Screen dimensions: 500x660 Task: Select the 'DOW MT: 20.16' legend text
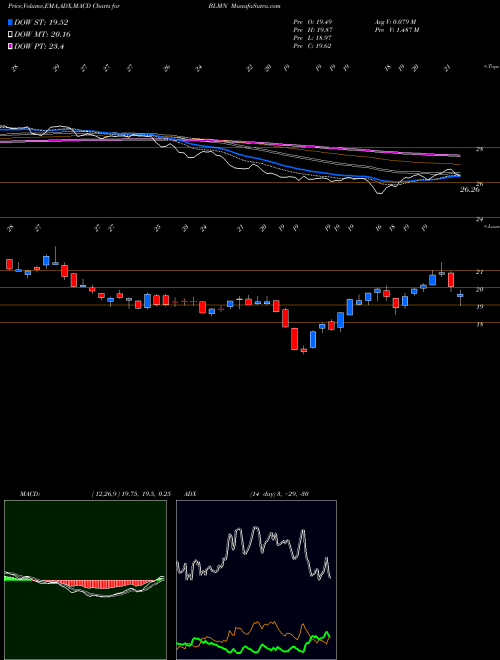[43, 35]
